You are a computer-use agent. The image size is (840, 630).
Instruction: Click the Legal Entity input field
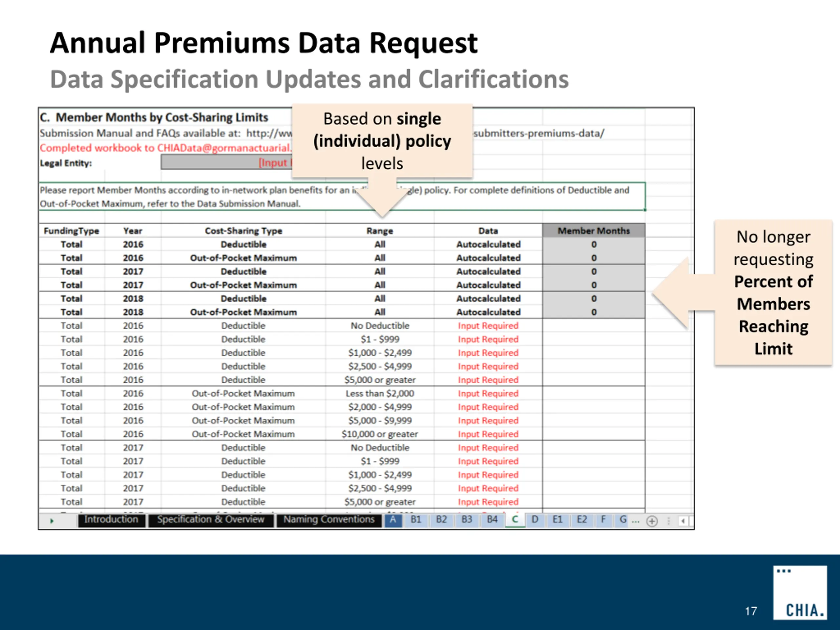[226, 163]
